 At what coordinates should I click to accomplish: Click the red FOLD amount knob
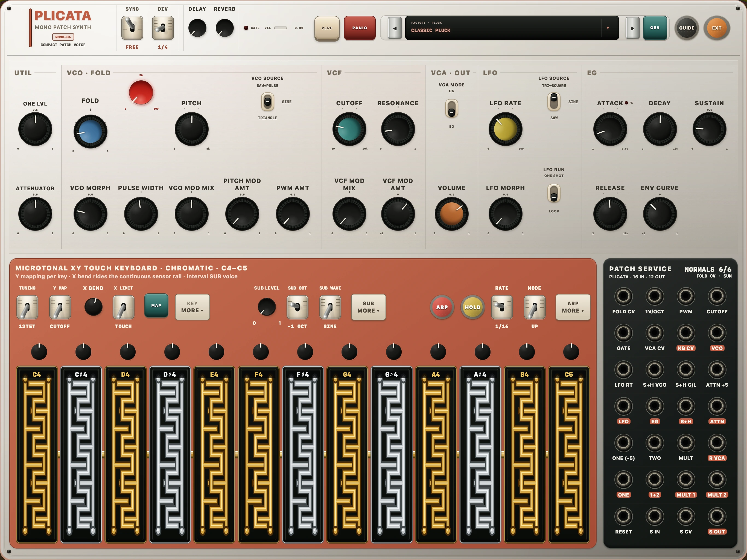pyautogui.click(x=141, y=92)
